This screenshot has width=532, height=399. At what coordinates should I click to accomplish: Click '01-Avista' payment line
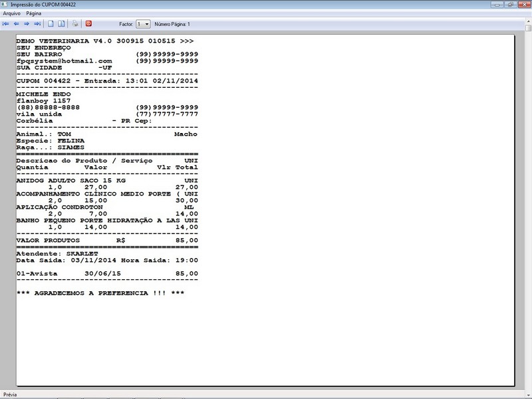[x=107, y=273]
